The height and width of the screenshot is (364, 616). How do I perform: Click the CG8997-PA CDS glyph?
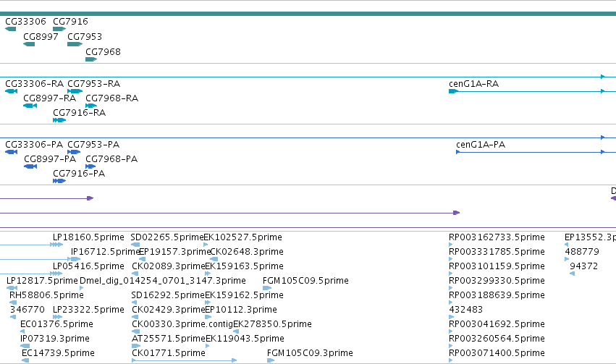pyautogui.click(x=30, y=166)
